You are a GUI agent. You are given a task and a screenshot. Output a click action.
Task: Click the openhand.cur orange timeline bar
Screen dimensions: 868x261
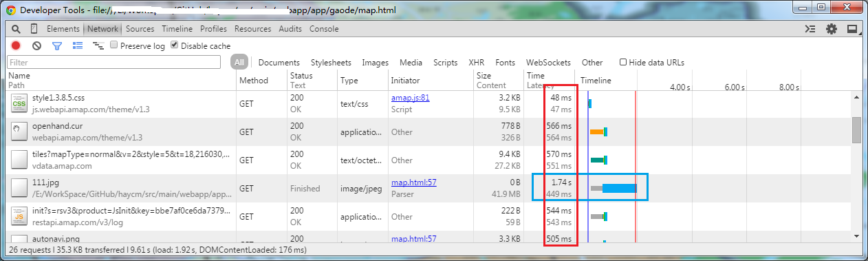click(x=596, y=132)
